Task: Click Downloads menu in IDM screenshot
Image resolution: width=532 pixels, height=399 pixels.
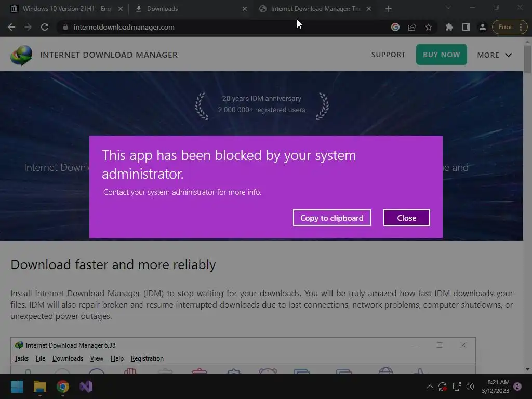Action: (68, 358)
